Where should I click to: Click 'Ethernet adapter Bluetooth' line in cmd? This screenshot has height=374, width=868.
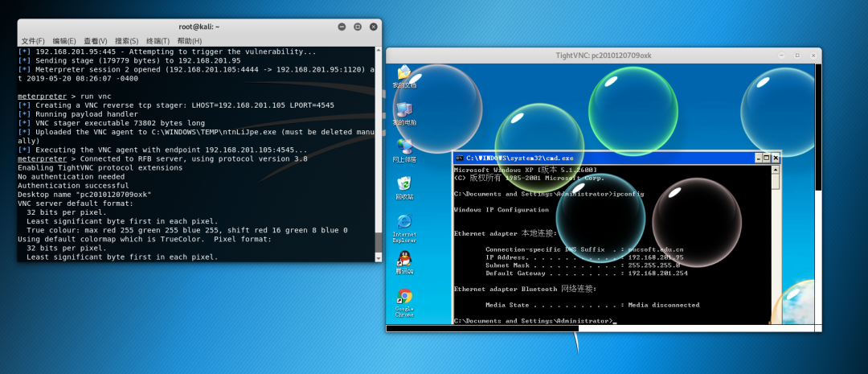pyautogui.click(x=524, y=290)
